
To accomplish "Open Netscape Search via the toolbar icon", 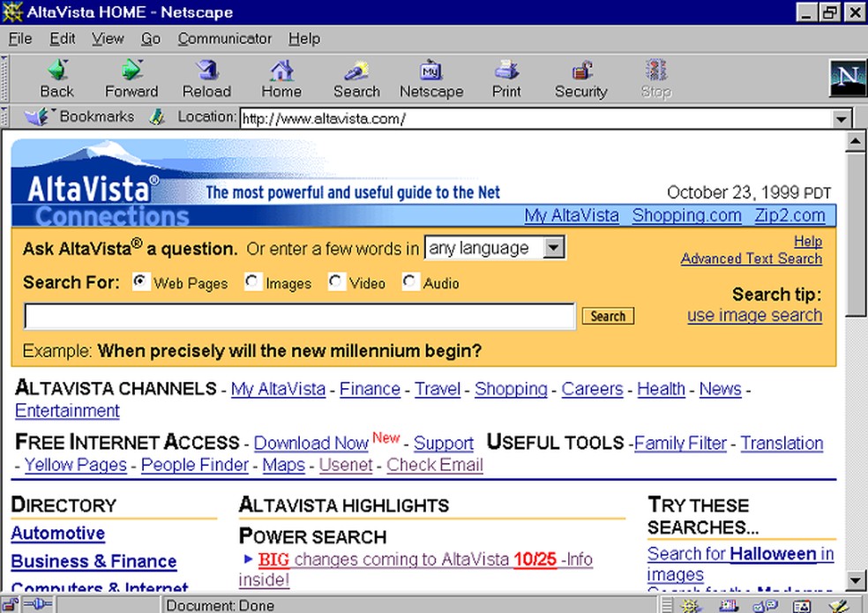I will coord(355,78).
